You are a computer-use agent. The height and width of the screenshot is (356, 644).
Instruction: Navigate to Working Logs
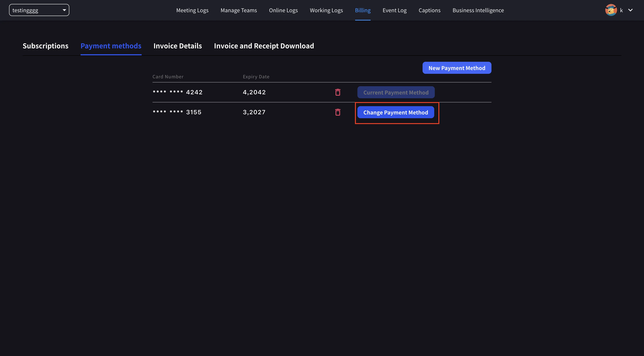click(x=326, y=10)
